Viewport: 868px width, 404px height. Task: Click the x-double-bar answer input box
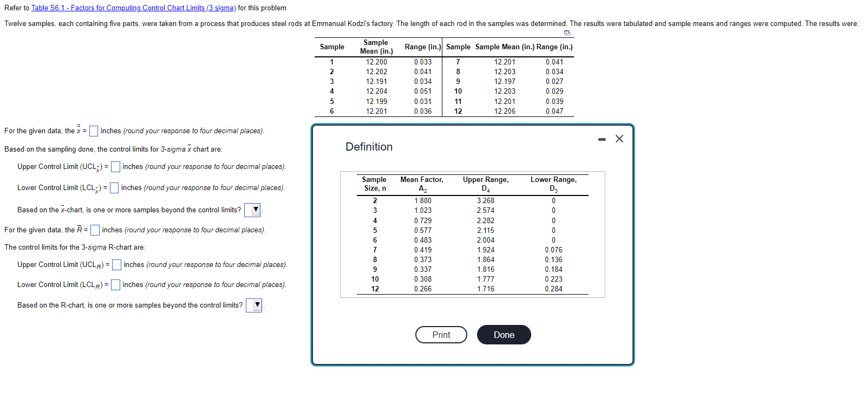click(94, 131)
